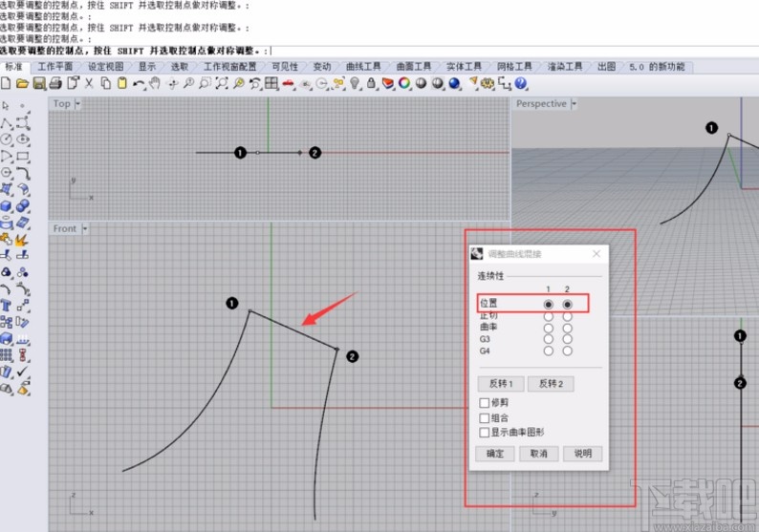Click the Explode icon in the left sidebar
This screenshot has height=532, width=759.
[21, 240]
